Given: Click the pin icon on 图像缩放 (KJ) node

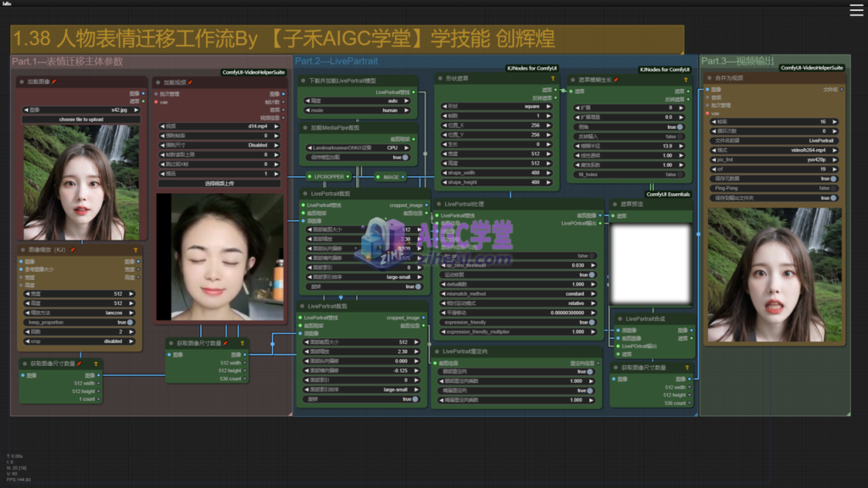Looking at the screenshot, I should 73,250.
